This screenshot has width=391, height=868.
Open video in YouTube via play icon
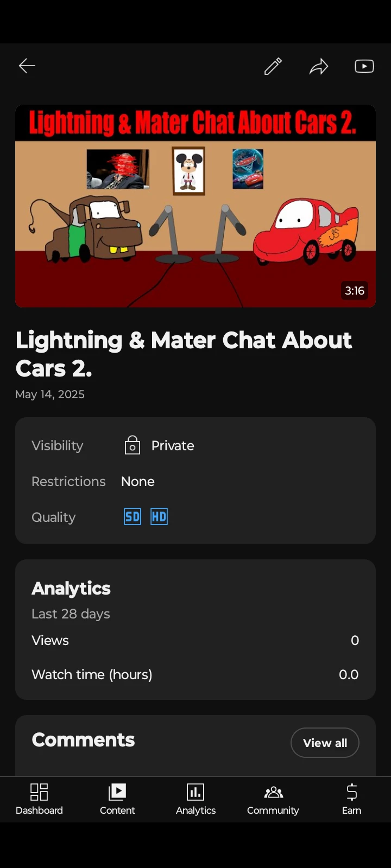[364, 66]
